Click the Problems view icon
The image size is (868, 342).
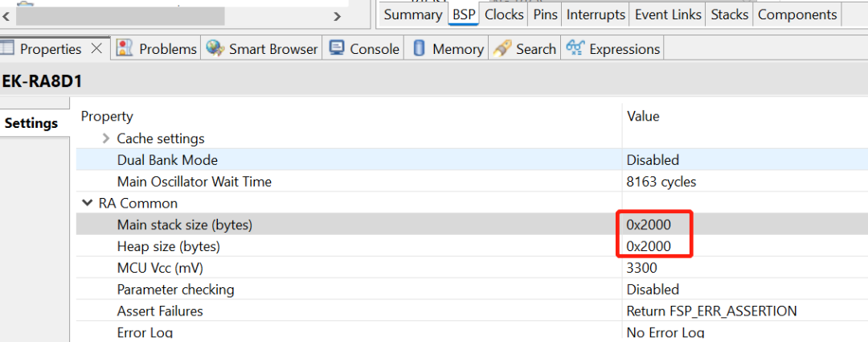(x=125, y=49)
